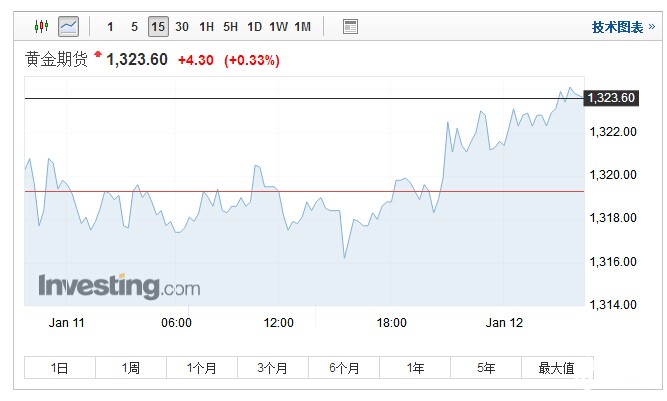Switch range to 3个月
This screenshot has height=401, width=667.
[x=273, y=368]
